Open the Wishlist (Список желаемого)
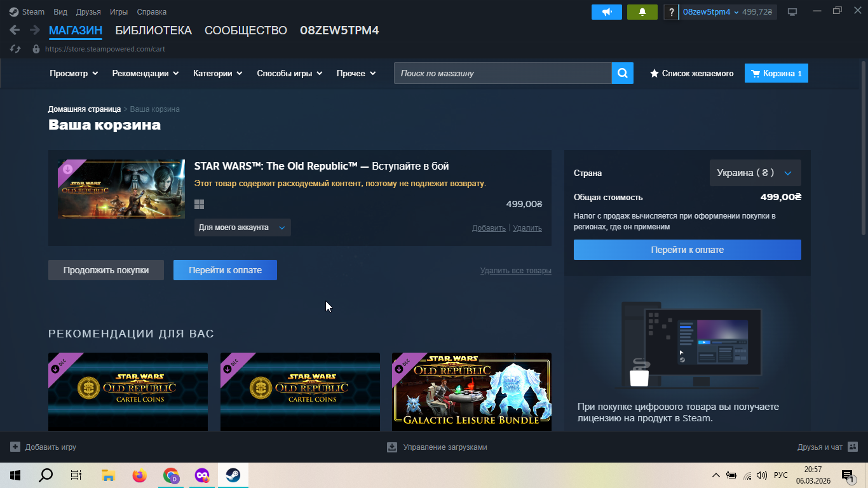This screenshot has height=488, width=868. (x=691, y=73)
